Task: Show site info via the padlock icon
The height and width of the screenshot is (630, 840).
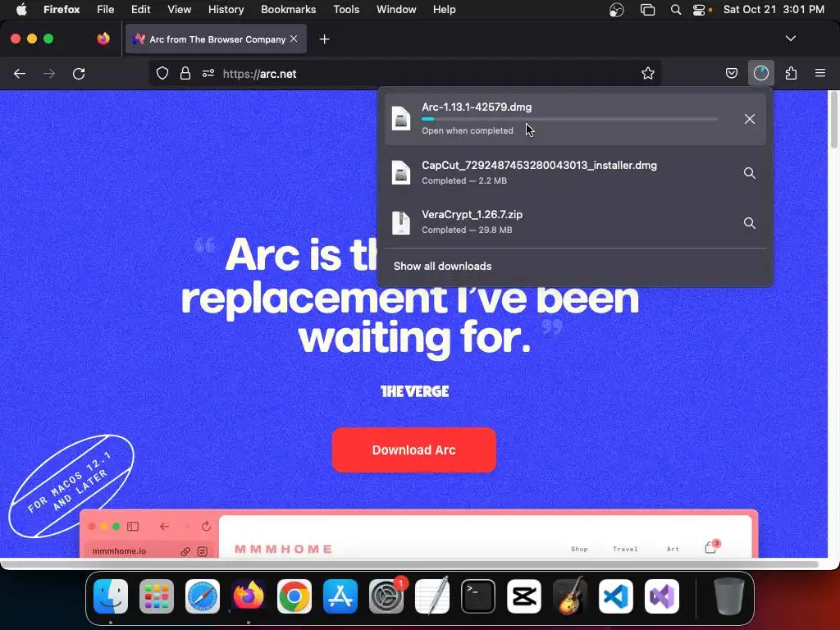Action: (x=185, y=73)
